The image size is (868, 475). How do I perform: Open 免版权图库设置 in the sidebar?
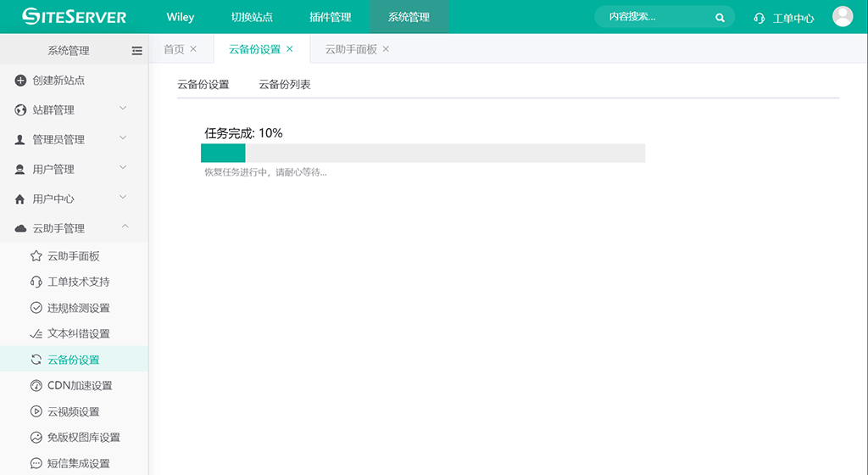pyautogui.click(x=83, y=438)
